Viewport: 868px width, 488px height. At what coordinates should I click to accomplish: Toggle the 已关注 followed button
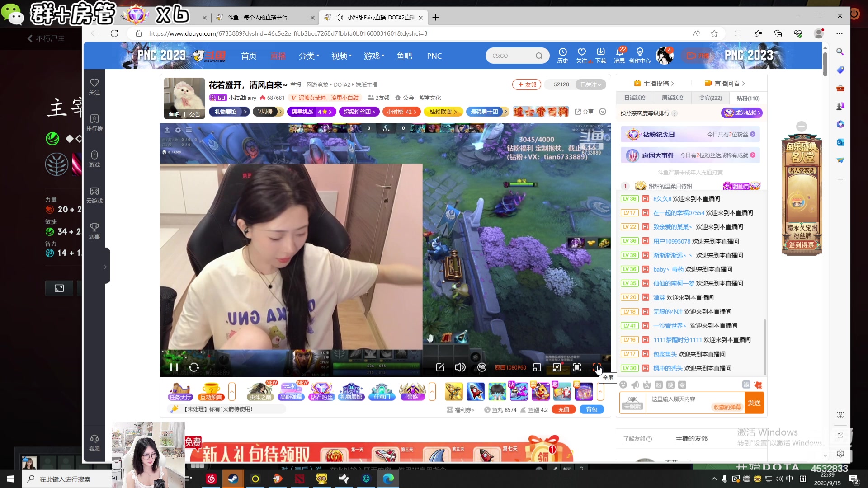coord(590,84)
